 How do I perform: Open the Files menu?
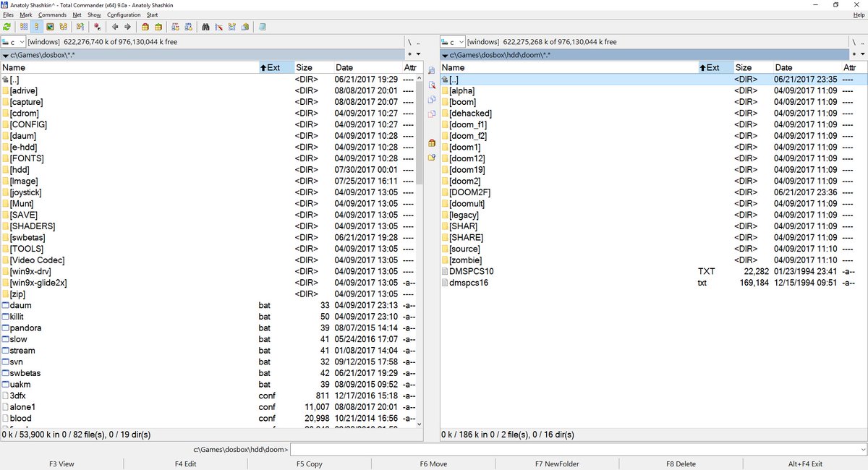pyautogui.click(x=8, y=14)
